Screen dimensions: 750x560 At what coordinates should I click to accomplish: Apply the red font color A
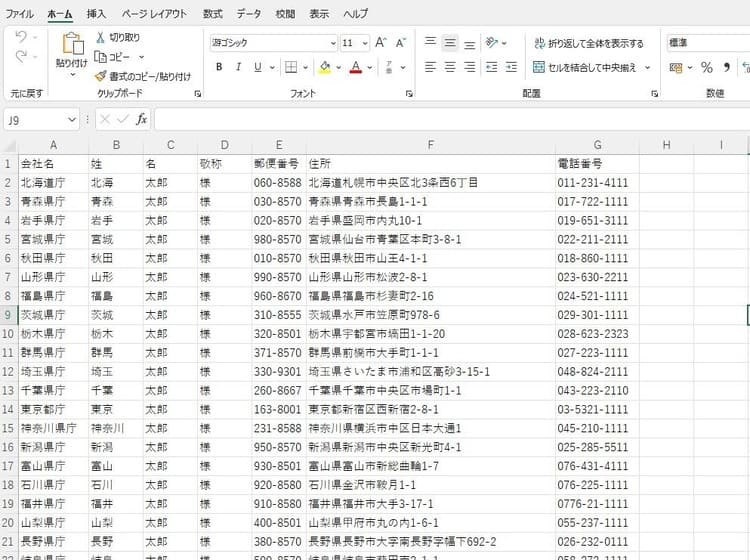(355, 67)
